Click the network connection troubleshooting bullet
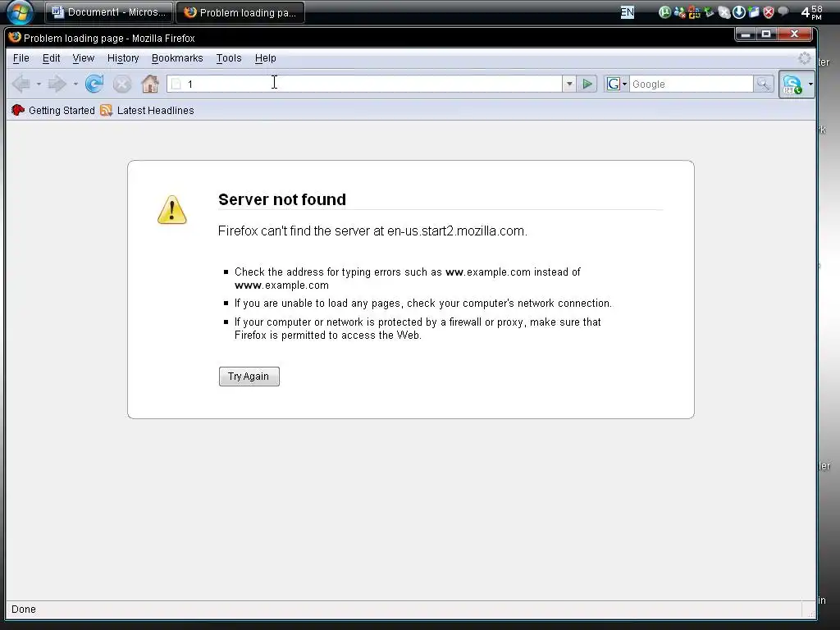This screenshot has width=840, height=630. point(422,304)
